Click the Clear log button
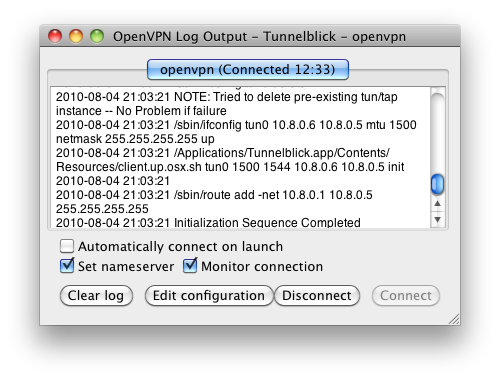 click(x=96, y=295)
